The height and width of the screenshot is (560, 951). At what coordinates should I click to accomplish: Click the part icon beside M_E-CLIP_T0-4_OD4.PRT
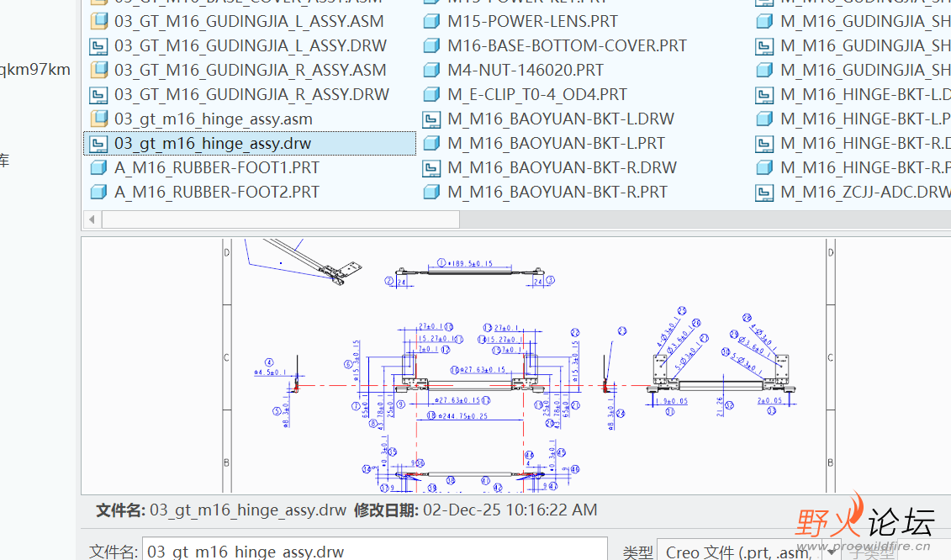[x=431, y=94]
